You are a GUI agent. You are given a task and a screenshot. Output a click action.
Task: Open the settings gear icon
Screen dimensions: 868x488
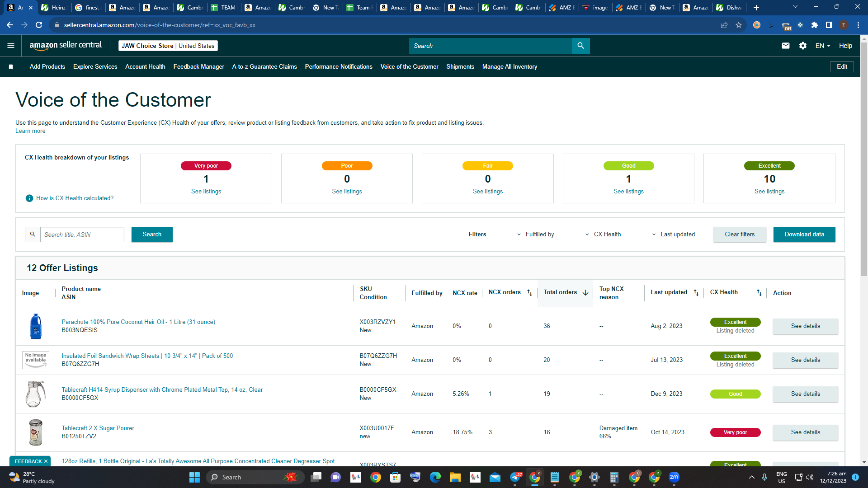click(803, 46)
